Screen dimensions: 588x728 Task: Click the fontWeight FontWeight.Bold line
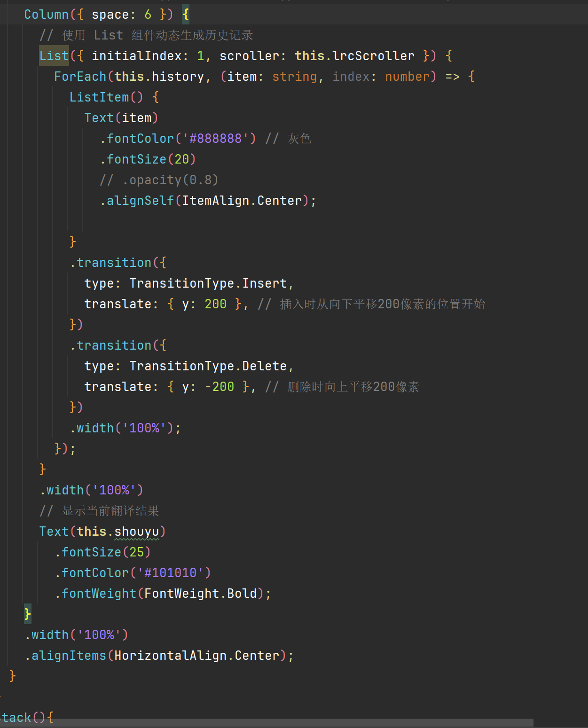click(164, 593)
